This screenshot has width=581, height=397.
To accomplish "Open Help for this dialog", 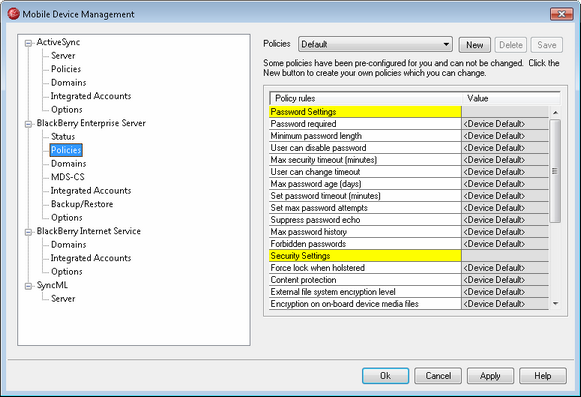I will click(543, 376).
